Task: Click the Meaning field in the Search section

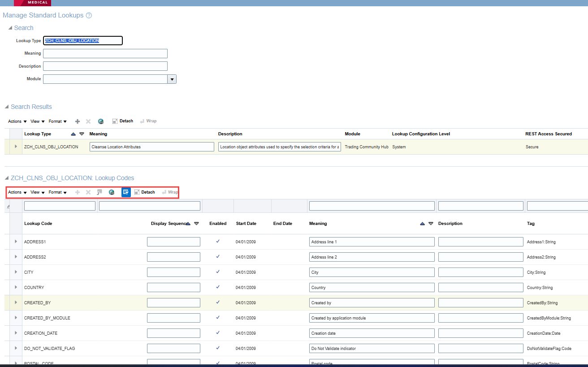Action: click(105, 54)
